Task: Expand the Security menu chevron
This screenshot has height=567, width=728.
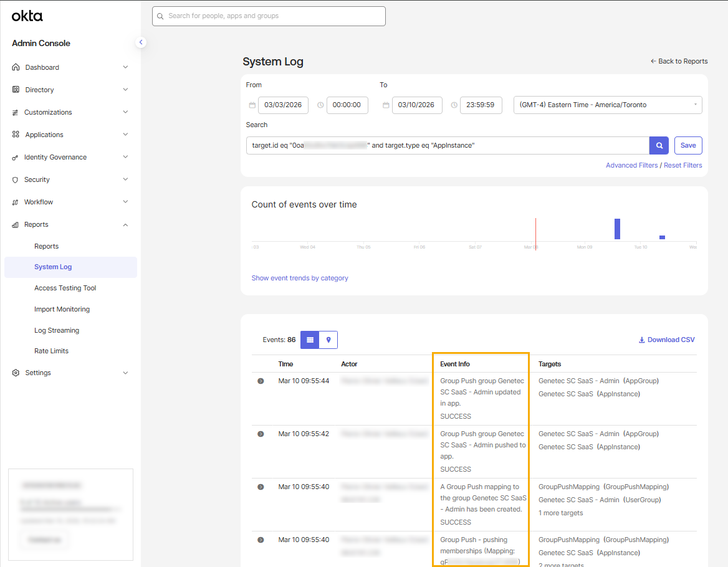Action: 125,179
